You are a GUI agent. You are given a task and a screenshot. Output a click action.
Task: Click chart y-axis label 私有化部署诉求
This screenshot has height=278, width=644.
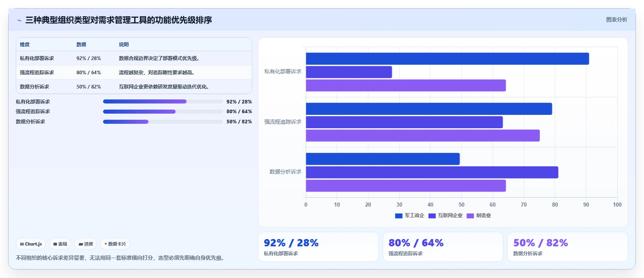(x=283, y=71)
